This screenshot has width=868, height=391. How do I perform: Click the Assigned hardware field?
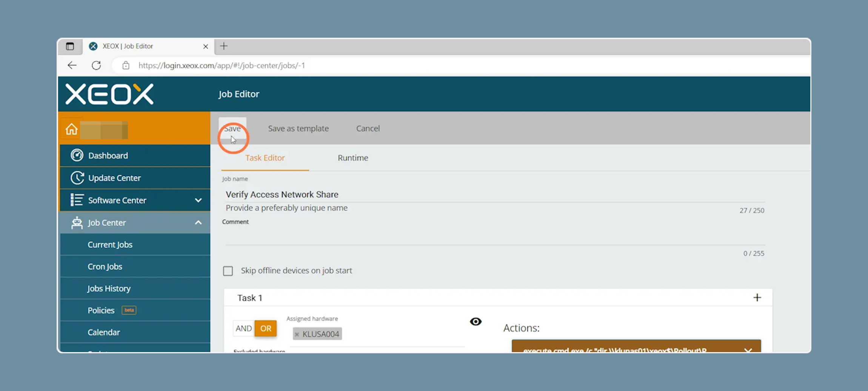pos(377,334)
